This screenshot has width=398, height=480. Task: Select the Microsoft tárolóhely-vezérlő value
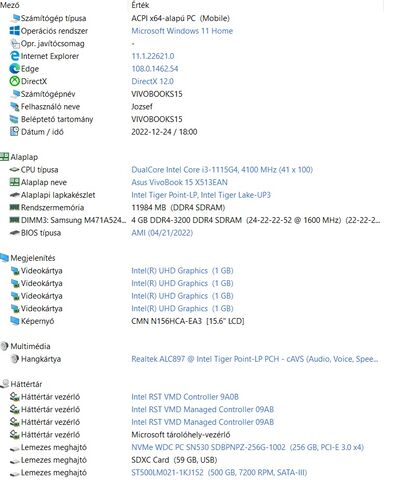(x=181, y=435)
